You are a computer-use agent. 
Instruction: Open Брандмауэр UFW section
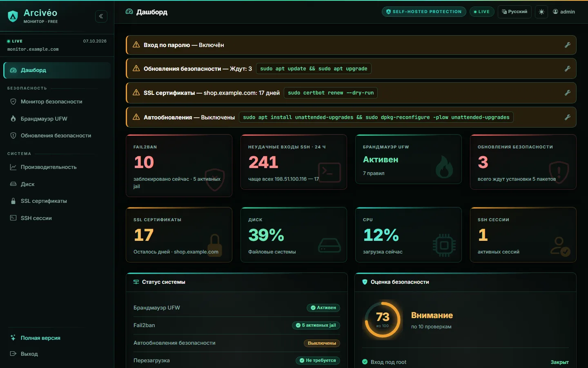tap(57, 119)
